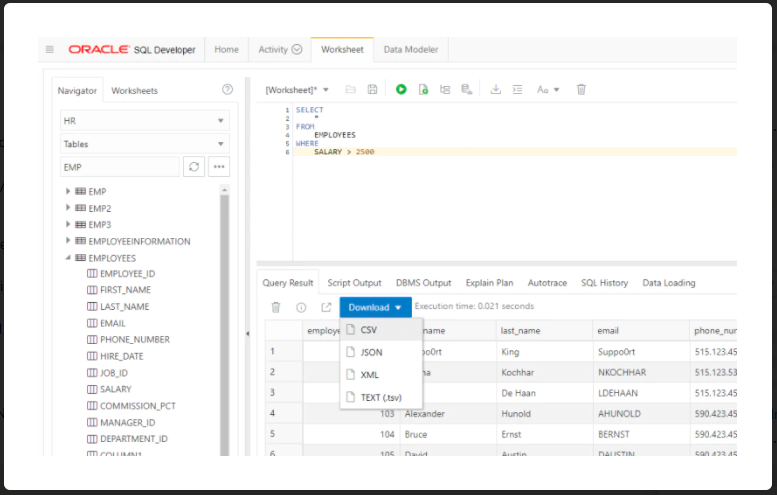Click the Save worksheet icon
This screenshot has width=777, height=495.
372,89
